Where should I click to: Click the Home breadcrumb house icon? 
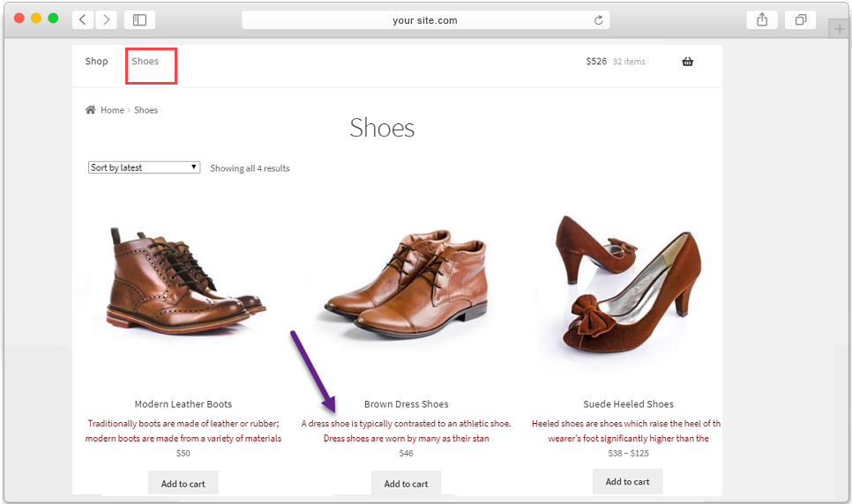click(x=90, y=110)
